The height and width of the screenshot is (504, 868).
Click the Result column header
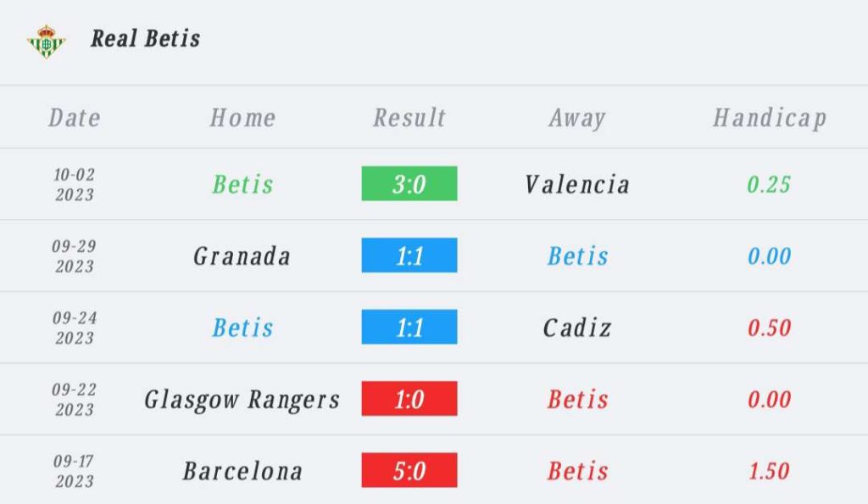tap(409, 118)
